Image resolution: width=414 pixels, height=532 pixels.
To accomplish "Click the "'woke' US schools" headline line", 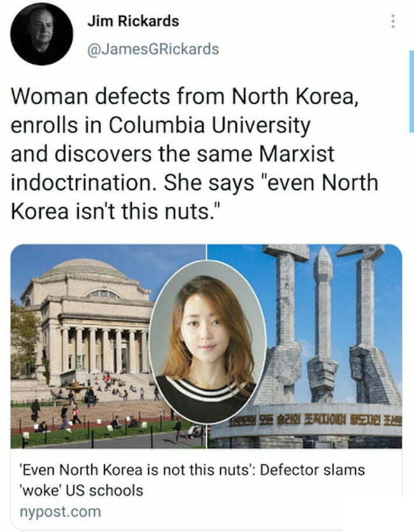I will tap(81, 490).
